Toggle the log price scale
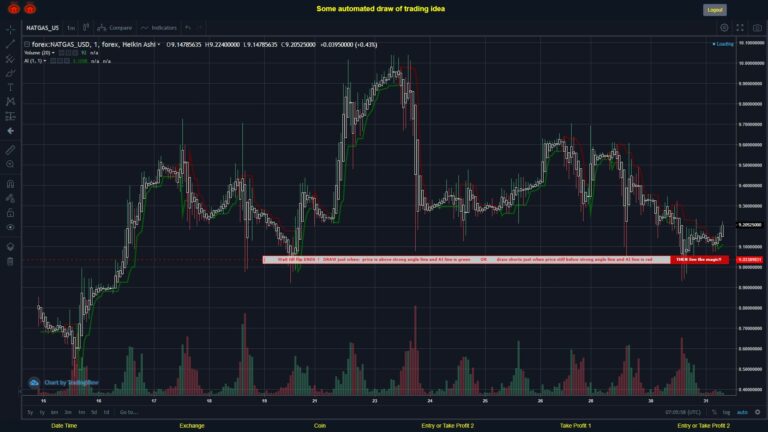The height and width of the screenshot is (432, 768). coord(726,412)
